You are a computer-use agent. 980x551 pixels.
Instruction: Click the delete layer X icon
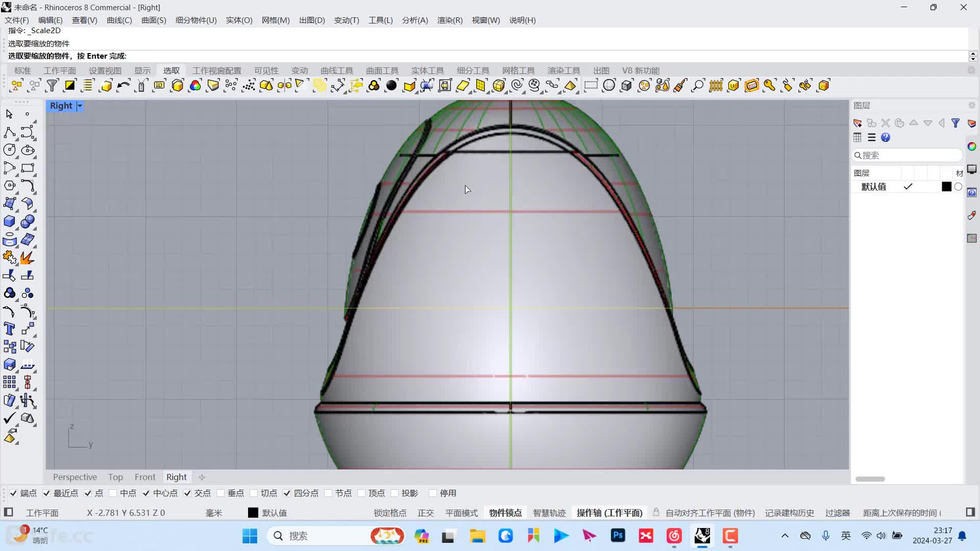point(886,123)
